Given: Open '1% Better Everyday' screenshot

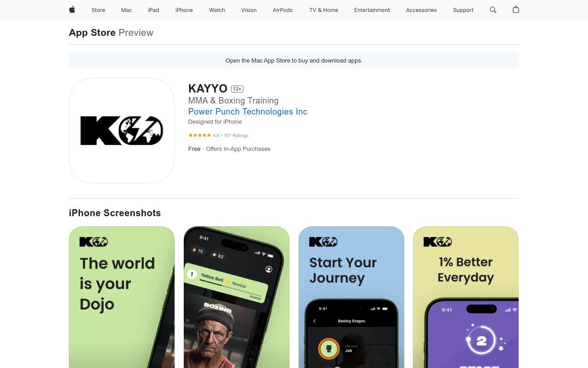Looking at the screenshot, I should coord(466,297).
